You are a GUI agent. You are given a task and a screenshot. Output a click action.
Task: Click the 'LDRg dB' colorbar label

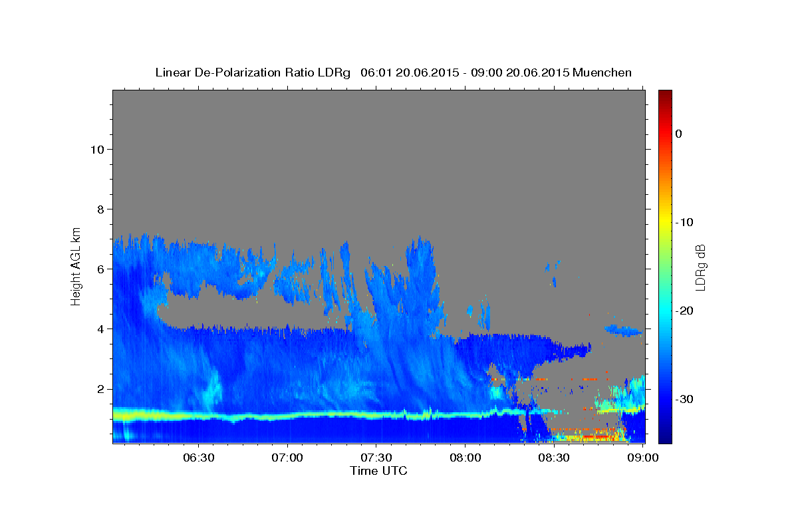coord(700,267)
